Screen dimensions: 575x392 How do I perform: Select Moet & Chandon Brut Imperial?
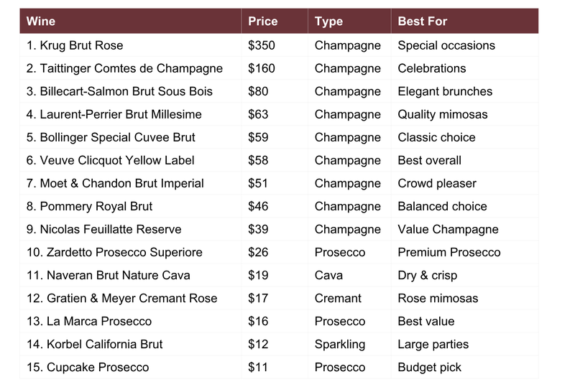pyautogui.click(x=115, y=183)
